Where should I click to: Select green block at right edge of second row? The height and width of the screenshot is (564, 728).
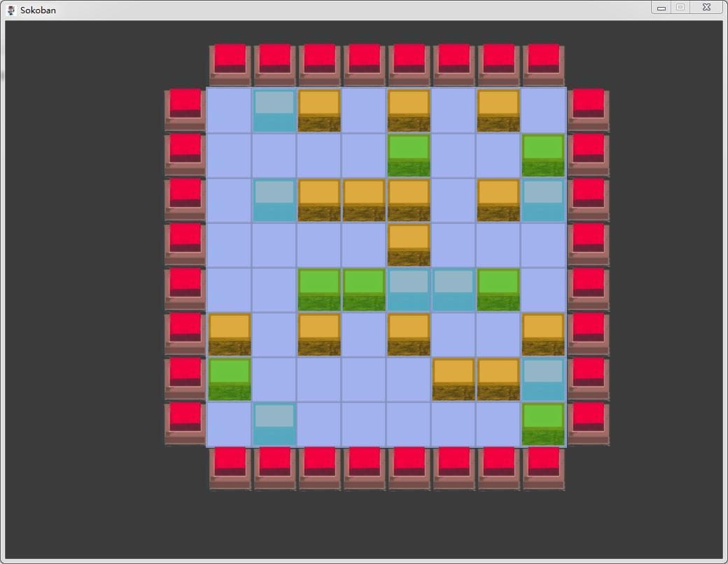[x=543, y=155]
